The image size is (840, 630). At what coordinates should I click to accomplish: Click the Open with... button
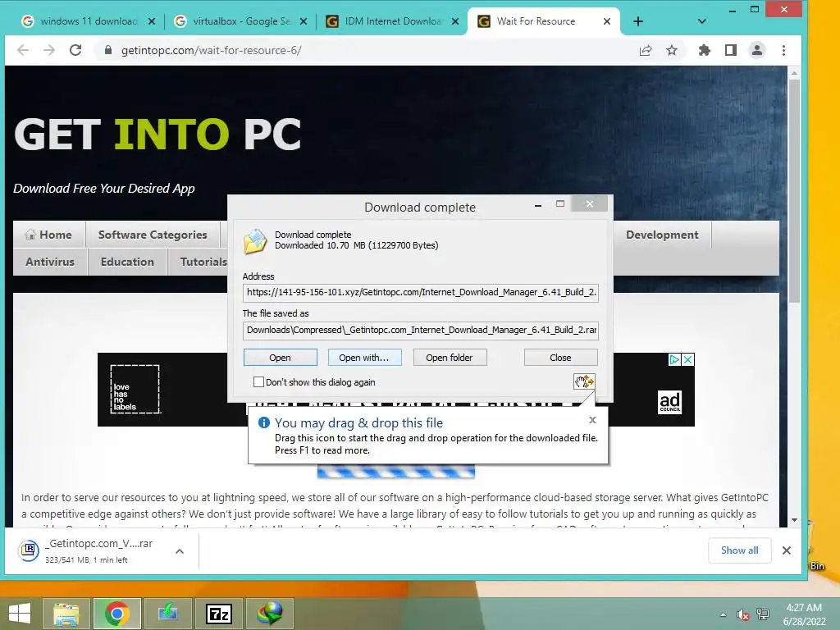(x=364, y=358)
